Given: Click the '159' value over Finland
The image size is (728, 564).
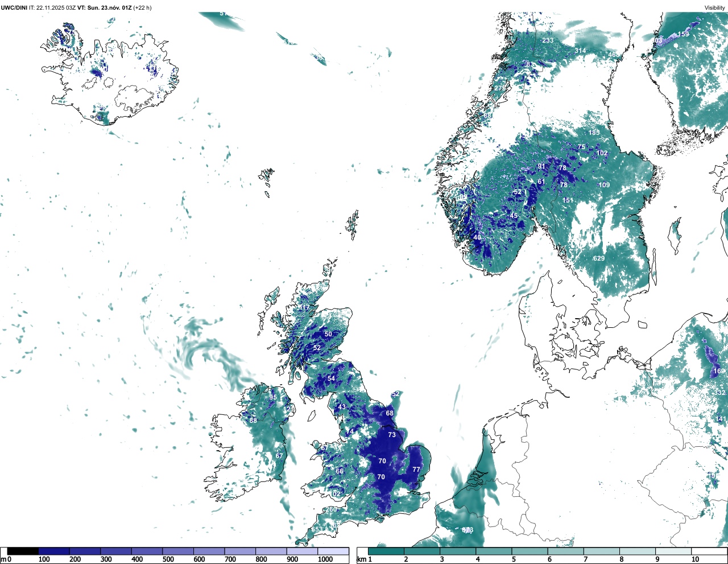Looking at the screenshot, I should point(683,34).
